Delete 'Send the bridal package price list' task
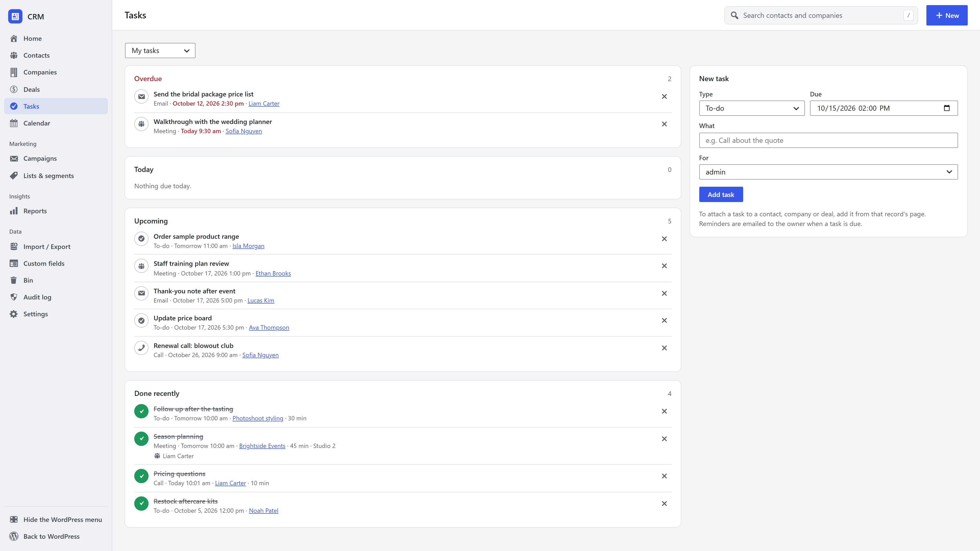Viewport: 980px width, 551px height. click(x=664, y=97)
